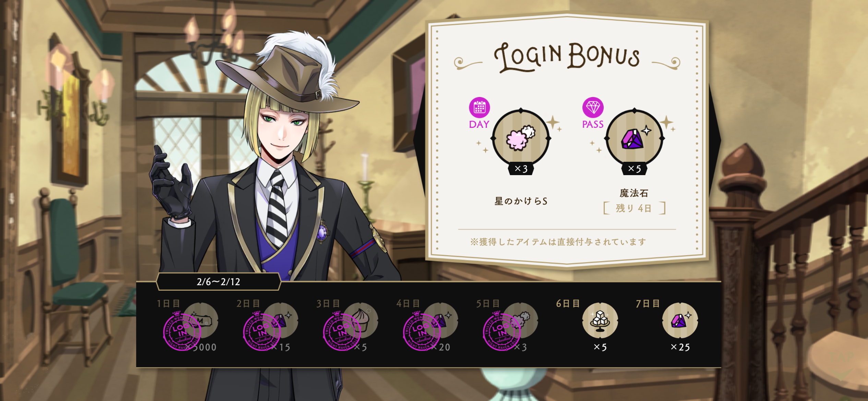Click the item granted notice text
This screenshot has width=868, height=401.
tap(558, 242)
